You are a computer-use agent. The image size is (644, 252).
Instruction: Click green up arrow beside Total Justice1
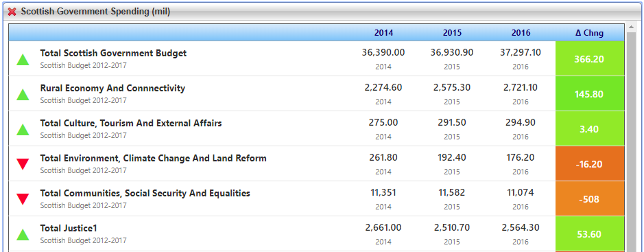[23, 234]
